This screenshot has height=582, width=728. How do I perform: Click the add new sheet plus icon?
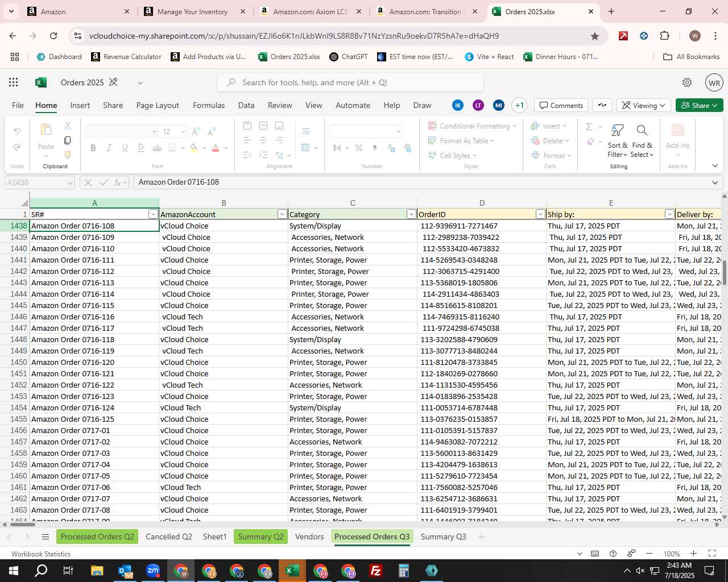tap(481, 537)
